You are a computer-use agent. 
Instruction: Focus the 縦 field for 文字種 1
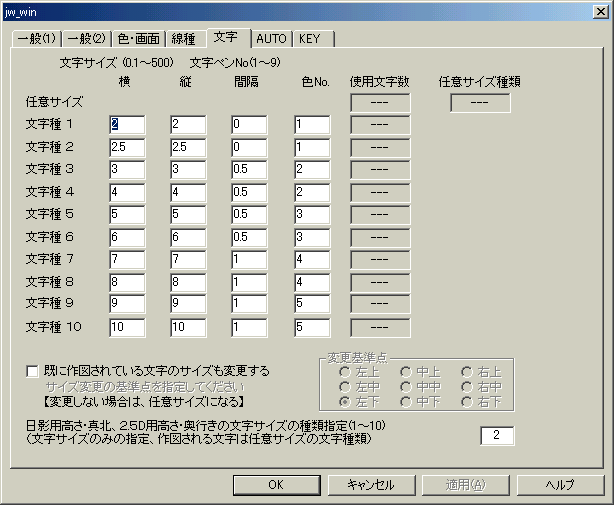pos(188,125)
